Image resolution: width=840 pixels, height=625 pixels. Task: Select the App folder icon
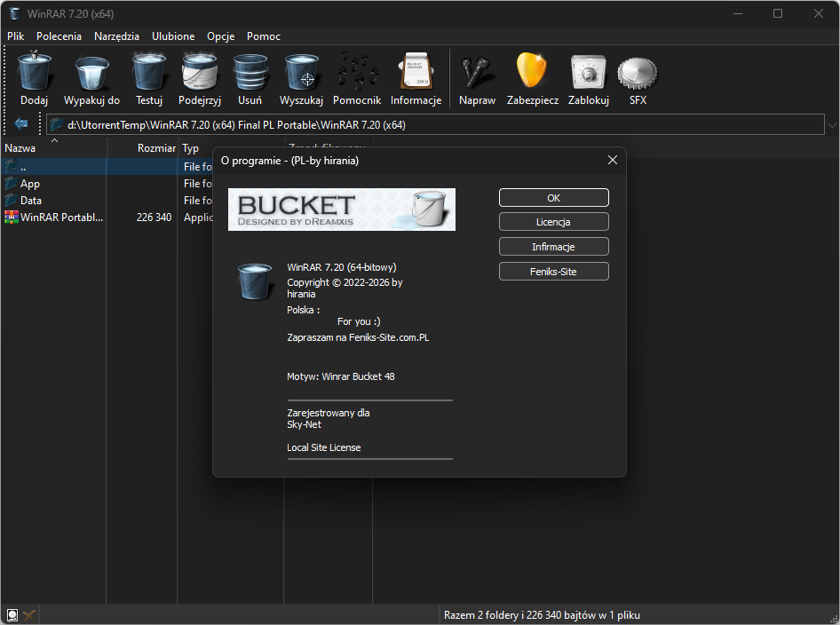[x=12, y=183]
